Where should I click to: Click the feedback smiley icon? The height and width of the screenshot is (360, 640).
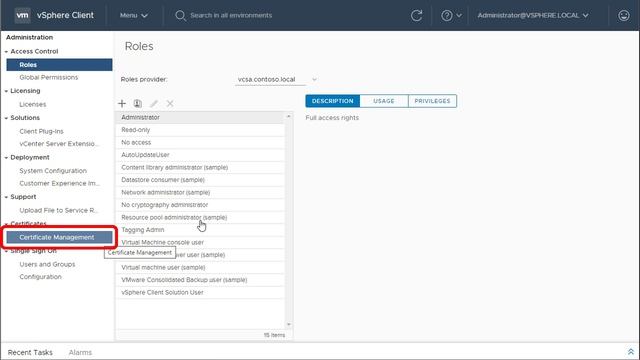coord(624,16)
